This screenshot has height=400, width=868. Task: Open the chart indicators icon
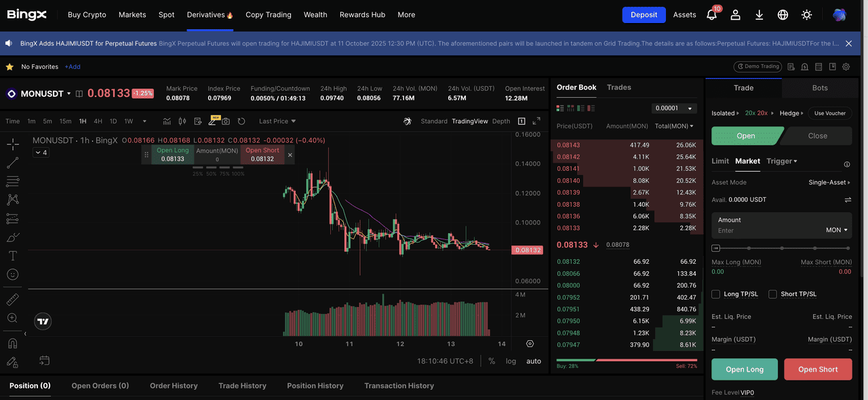(167, 121)
